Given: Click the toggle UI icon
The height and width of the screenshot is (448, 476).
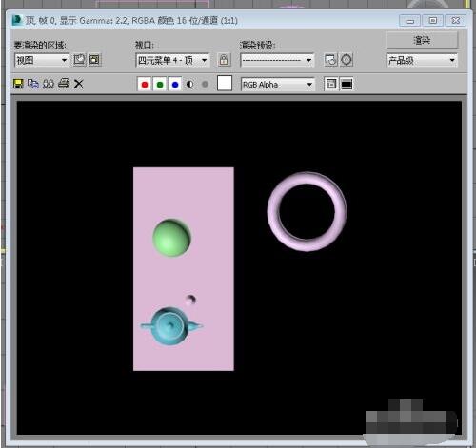Looking at the screenshot, I should click(347, 85).
